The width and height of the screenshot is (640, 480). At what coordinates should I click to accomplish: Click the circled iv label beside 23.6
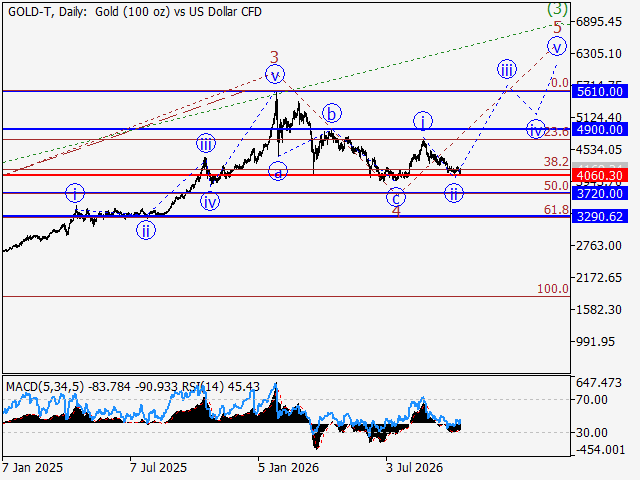pyautogui.click(x=536, y=129)
